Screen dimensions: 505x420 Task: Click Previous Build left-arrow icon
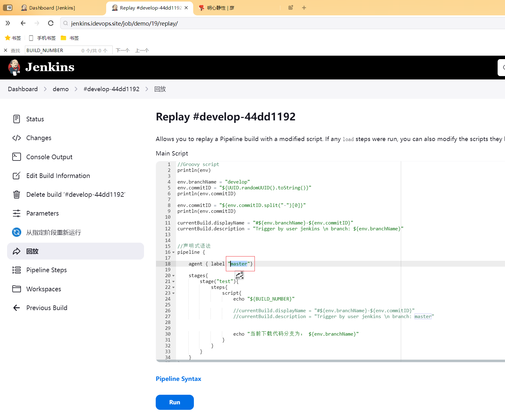(x=17, y=308)
